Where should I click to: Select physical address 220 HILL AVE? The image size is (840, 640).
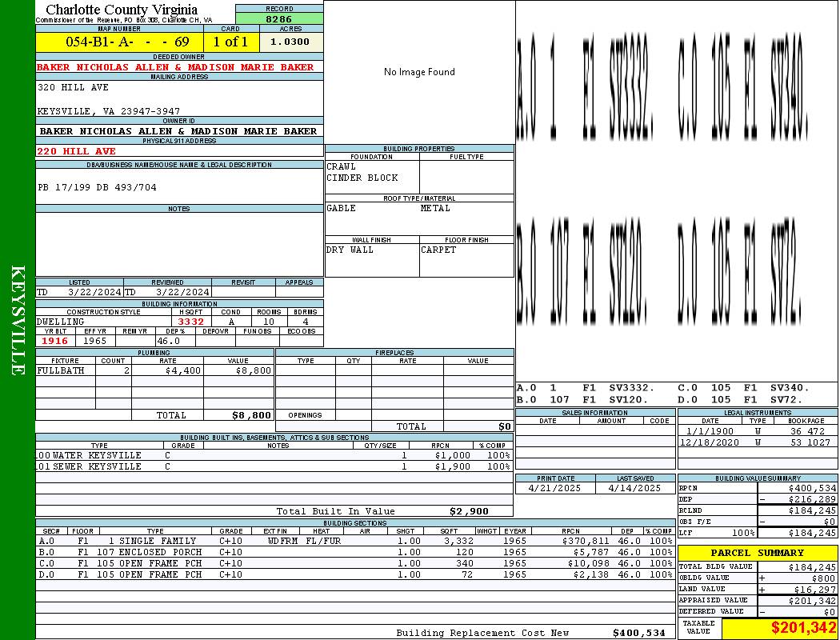(x=76, y=151)
